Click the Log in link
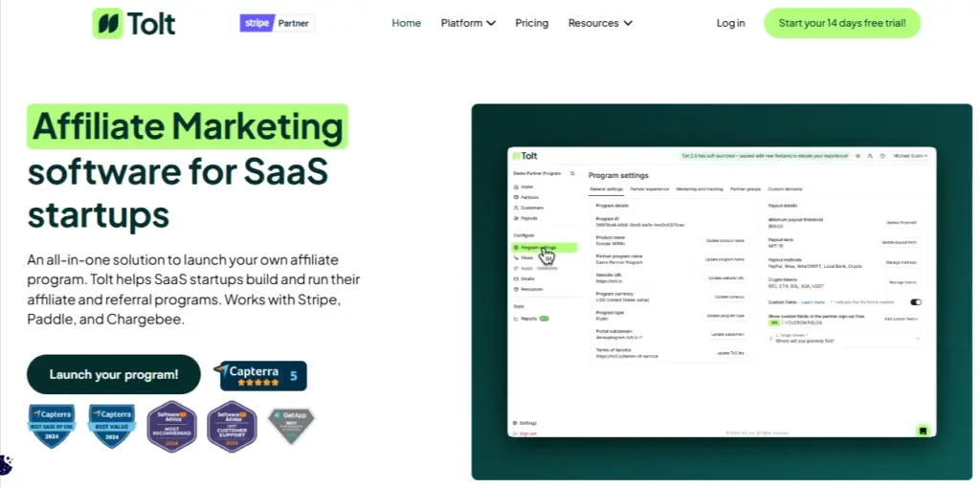The image size is (980, 488). [x=730, y=23]
